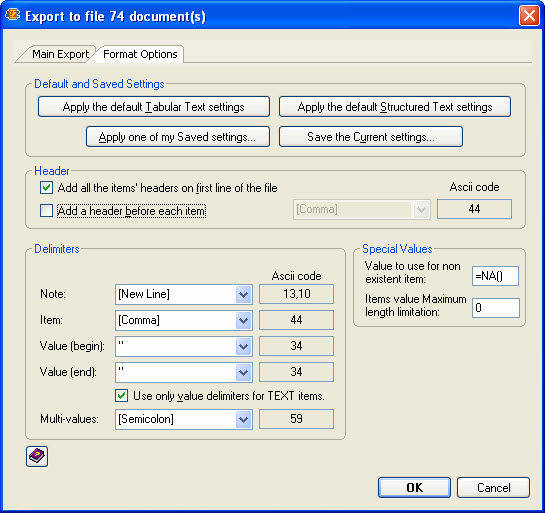Viewport: 545px width, 513px height.
Task: Click the application icon in title bar
Action: coord(13,15)
